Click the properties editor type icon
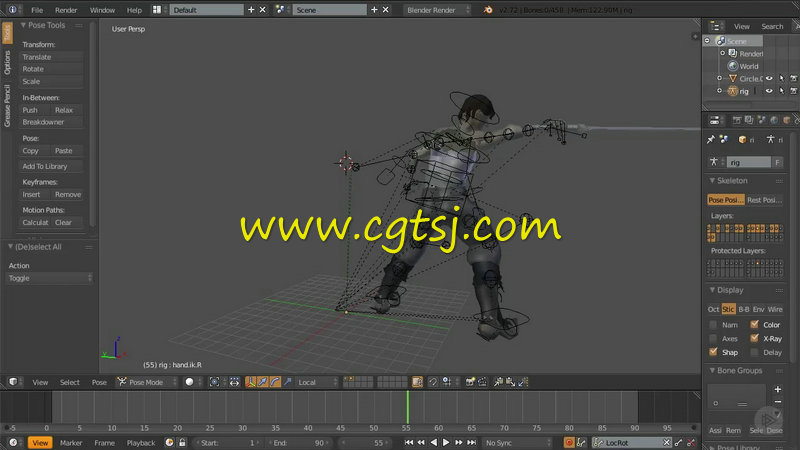 (715, 120)
